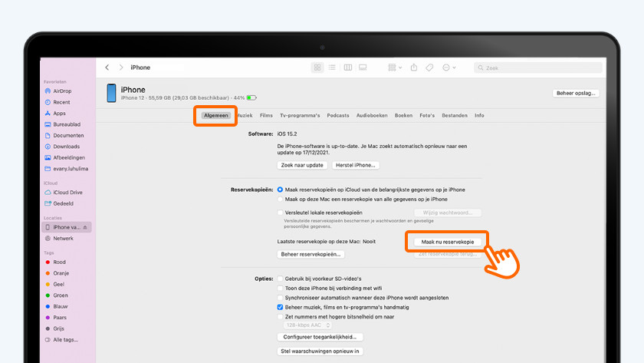Open the 128-kbps AAC dropdown
Image resolution: width=644 pixels, height=363 pixels.
(x=307, y=325)
